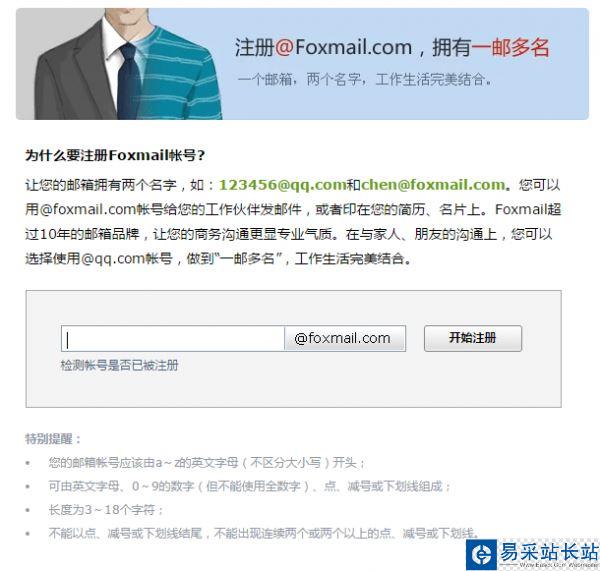This screenshot has height=571, width=600.
Task: Click the bullet about a～z英文字母开头
Action: tap(207, 463)
